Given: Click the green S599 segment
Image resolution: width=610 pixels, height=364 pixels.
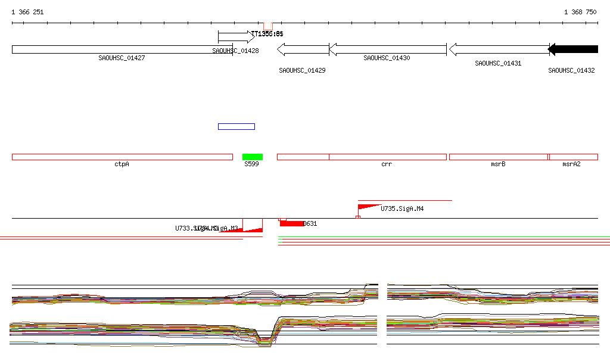Looking at the screenshot, I should pyautogui.click(x=253, y=157).
